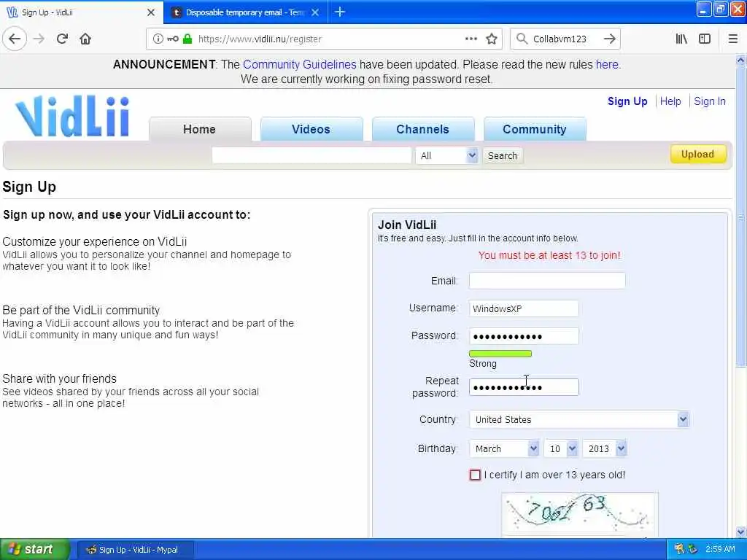This screenshot has width=747, height=560.
Task: Click the VidLii logo
Action: point(72,117)
